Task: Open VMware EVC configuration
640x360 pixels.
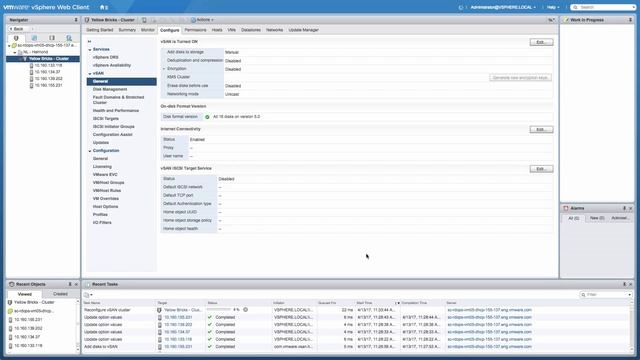Action: 105,175
